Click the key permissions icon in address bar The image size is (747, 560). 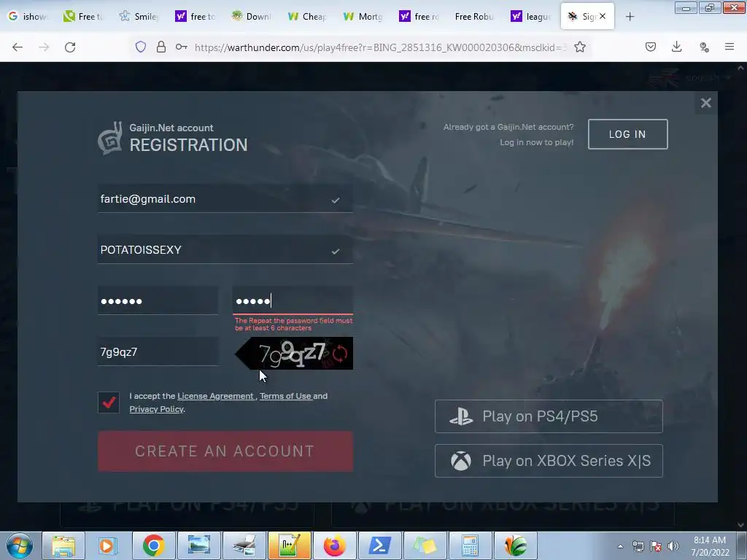click(x=182, y=47)
